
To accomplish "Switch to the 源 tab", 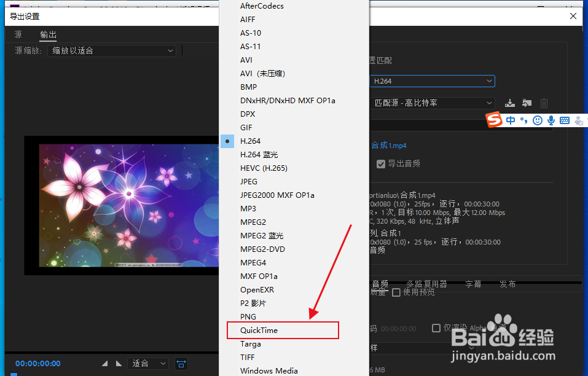I will coord(18,34).
